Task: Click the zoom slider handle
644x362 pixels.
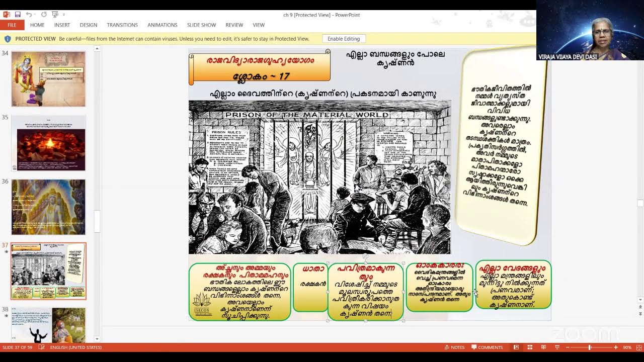Action: tap(590, 347)
